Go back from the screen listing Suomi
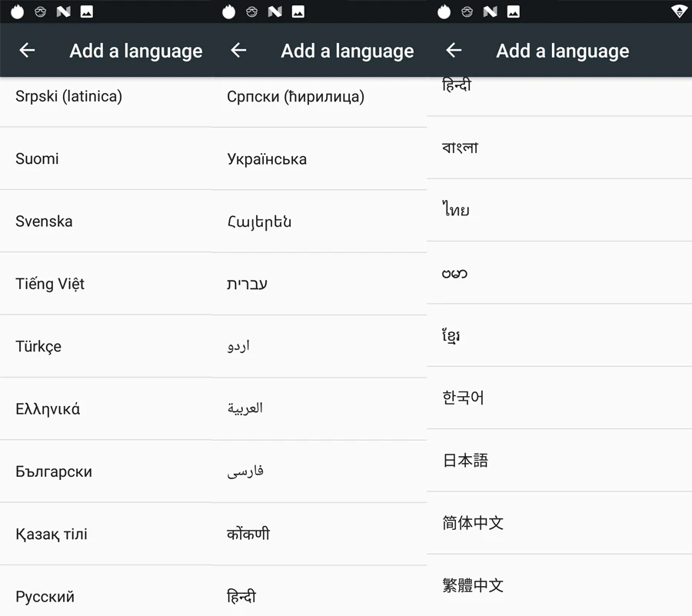 pyautogui.click(x=27, y=50)
